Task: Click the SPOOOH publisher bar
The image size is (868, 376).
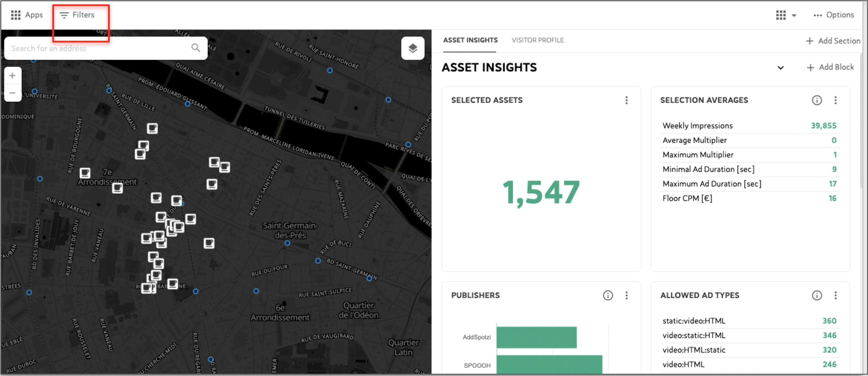Action: pos(549,364)
